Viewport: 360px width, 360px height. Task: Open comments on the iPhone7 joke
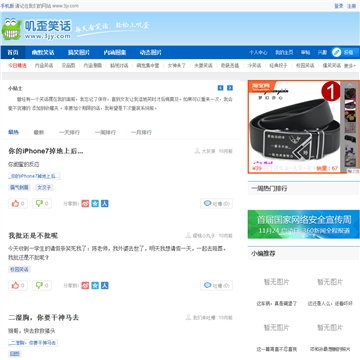pos(217,203)
